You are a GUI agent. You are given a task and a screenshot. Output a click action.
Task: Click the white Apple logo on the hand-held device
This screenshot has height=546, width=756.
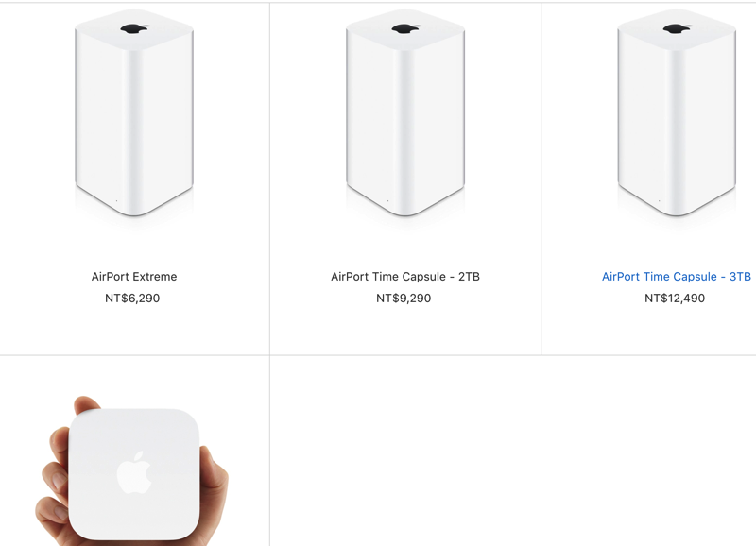tap(134, 472)
